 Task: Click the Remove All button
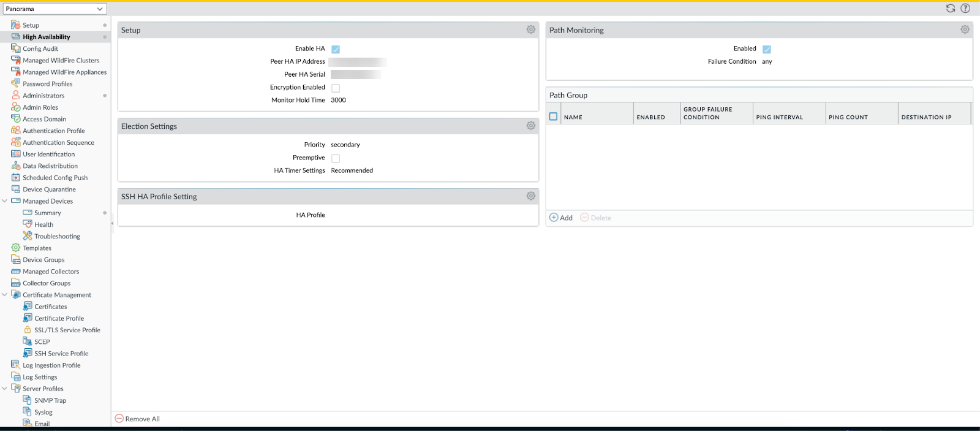[137, 419]
